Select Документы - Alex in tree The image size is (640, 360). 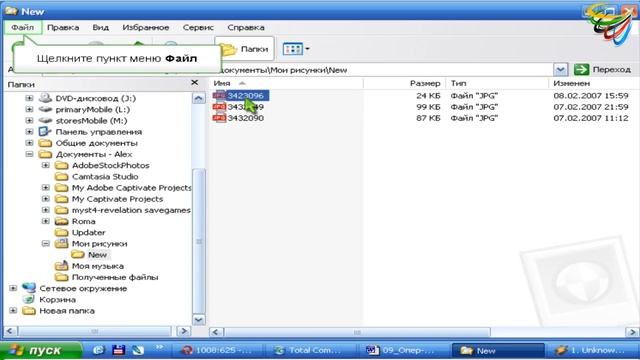click(94, 154)
